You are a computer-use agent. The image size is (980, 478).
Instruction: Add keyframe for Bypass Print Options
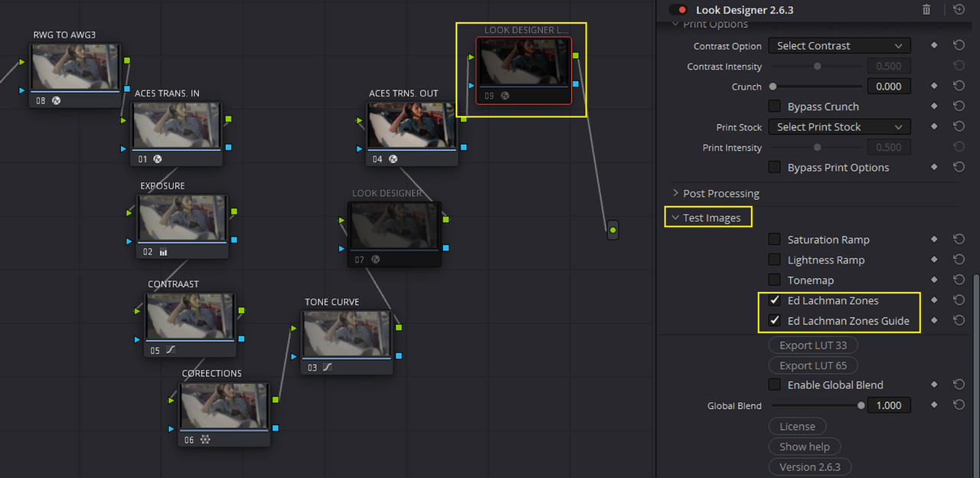pos(934,167)
